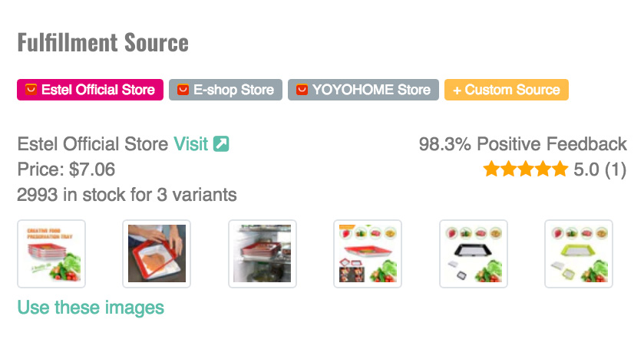Viewport: 644px width, 339px height.
Task: Select the green tray product thumbnail
Action: pyautogui.click(x=578, y=254)
